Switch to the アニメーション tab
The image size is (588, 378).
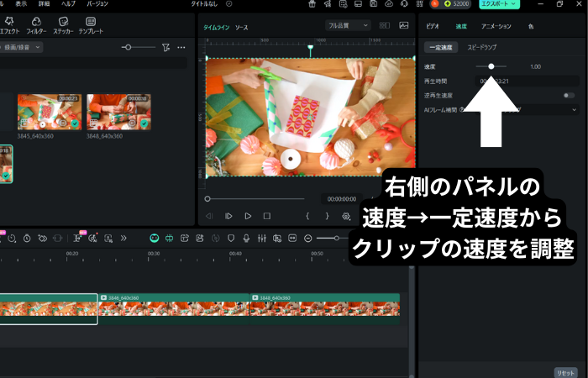tap(496, 26)
